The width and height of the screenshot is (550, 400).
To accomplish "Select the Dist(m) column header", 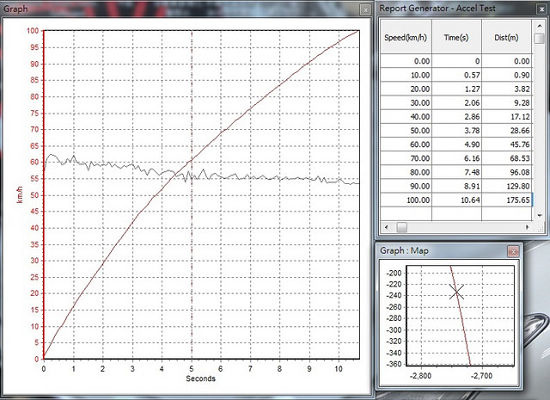I will (x=507, y=37).
